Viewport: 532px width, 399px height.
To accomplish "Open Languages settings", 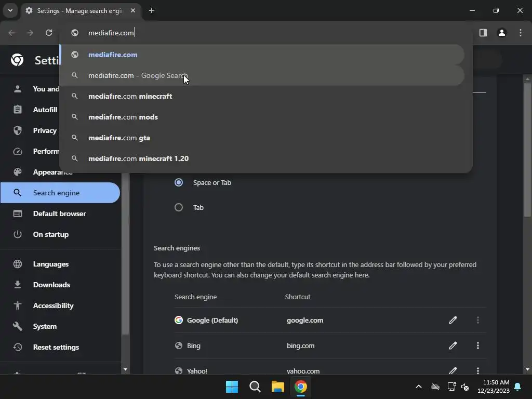I will [60, 264].
